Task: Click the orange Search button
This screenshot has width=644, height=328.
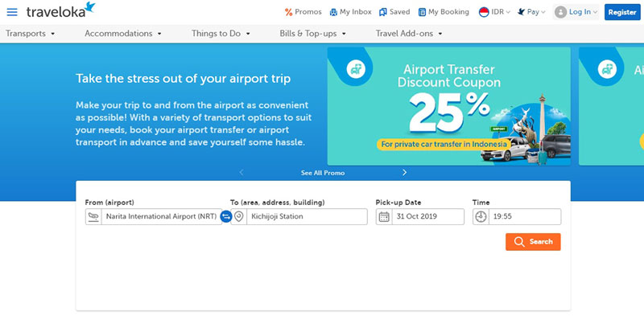Action: pos(533,242)
